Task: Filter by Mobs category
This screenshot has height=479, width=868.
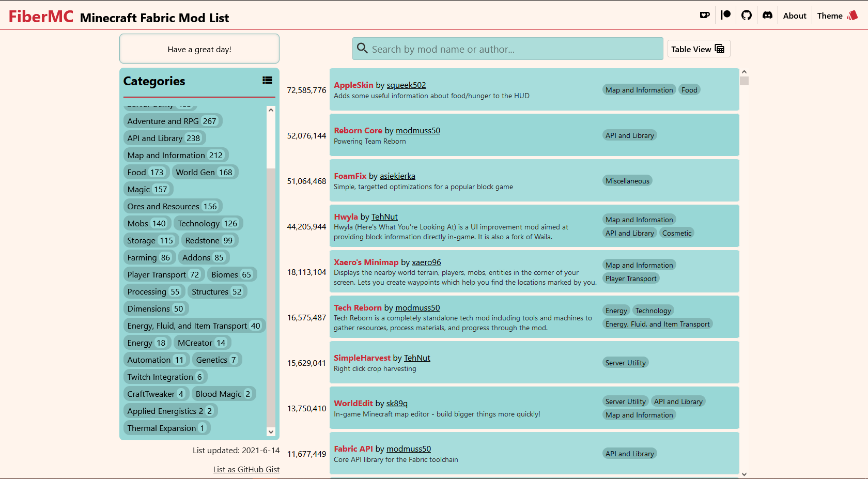Action: [x=147, y=223]
